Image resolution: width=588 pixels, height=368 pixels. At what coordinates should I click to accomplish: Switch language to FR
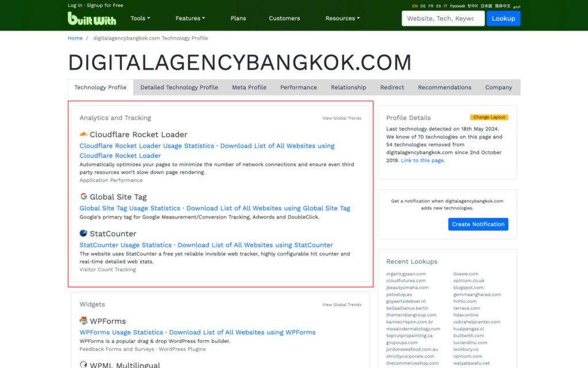tap(431, 6)
